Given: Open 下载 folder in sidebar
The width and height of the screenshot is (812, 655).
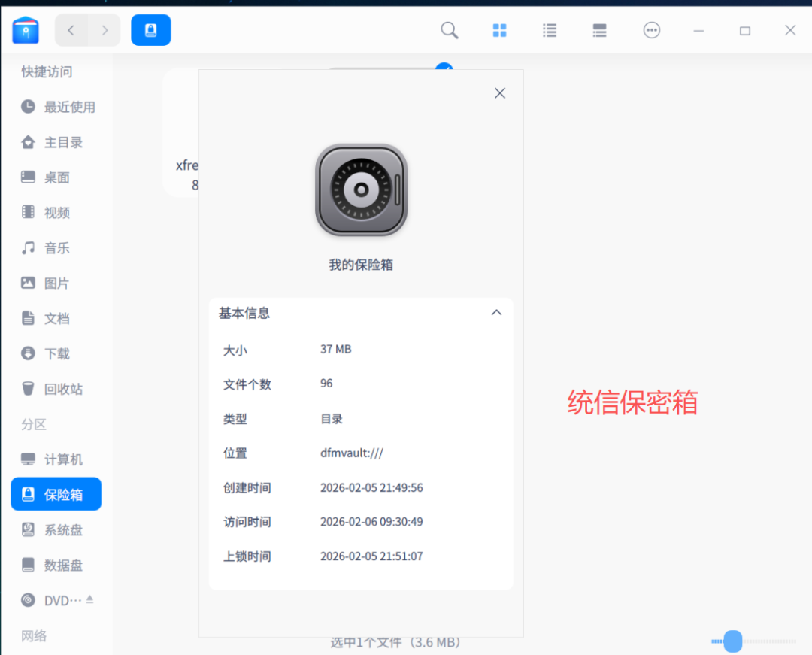Looking at the screenshot, I should tap(56, 353).
